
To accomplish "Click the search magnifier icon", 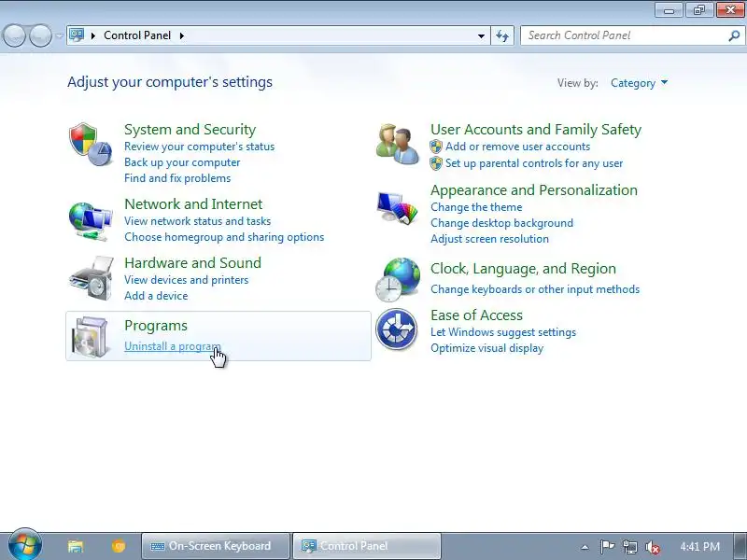I will (734, 35).
